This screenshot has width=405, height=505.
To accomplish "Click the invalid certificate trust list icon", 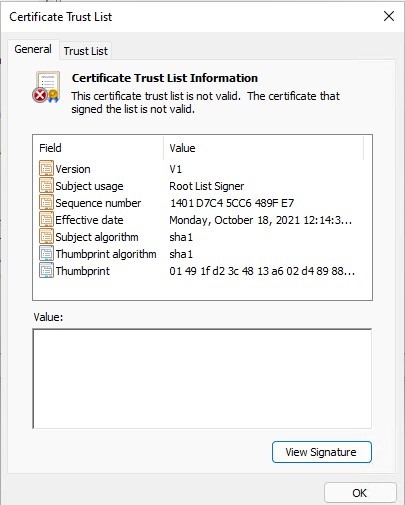I will point(46,87).
